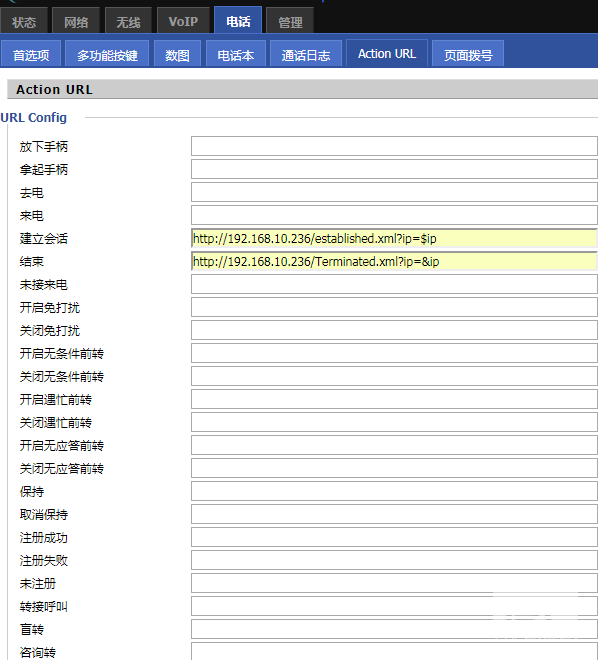The height and width of the screenshot is (660, 598).
Task: Switch to the 电话本 sub-tab
Action: [236, 54]
